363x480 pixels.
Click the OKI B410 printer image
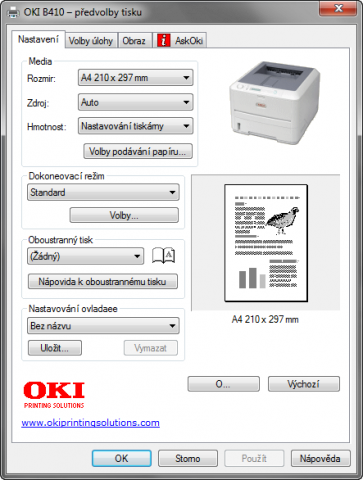tap(275, 102)
